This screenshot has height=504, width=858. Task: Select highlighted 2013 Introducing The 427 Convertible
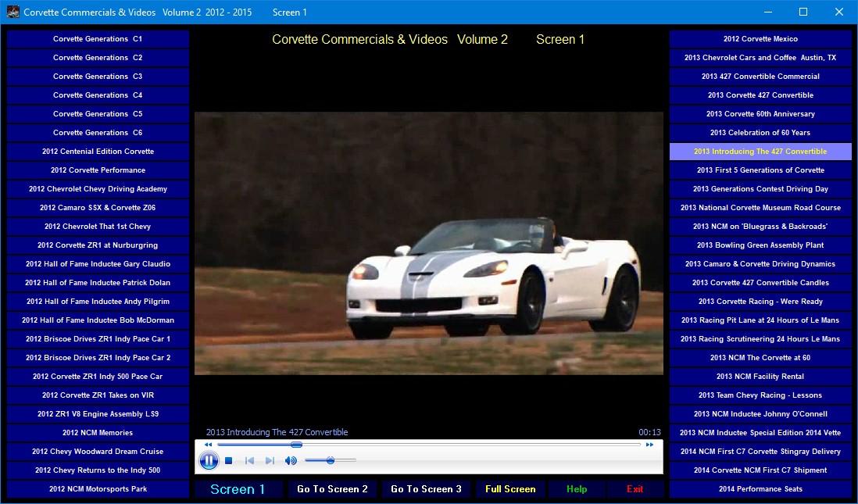(x=760, y=152)
